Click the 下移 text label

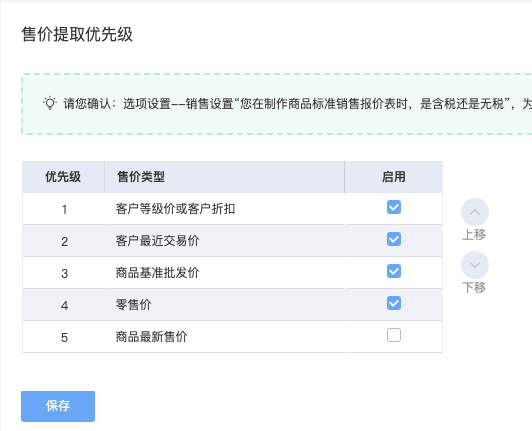pos(474,287)
